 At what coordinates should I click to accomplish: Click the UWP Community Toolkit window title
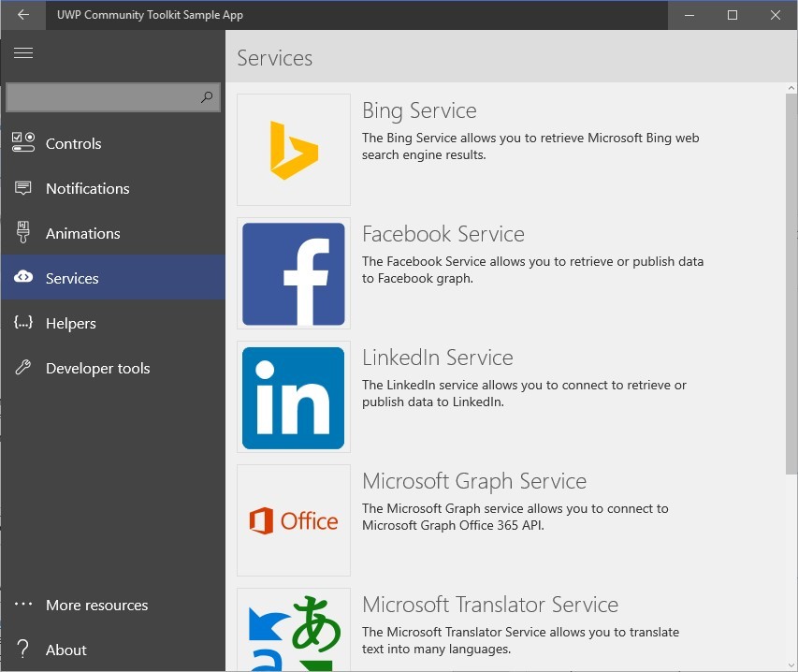tap(150, 15)
